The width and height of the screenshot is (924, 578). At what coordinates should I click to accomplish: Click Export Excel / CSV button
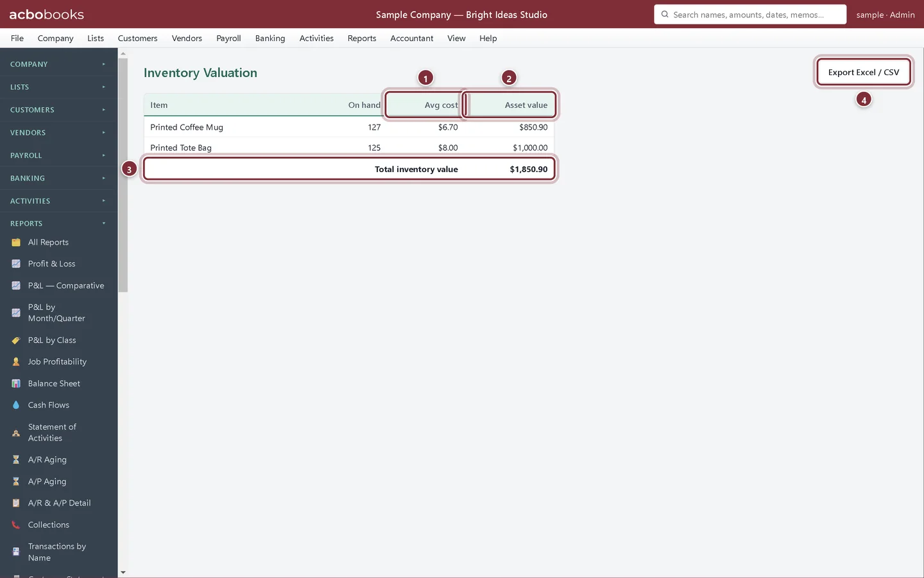(x=864, y=72)
